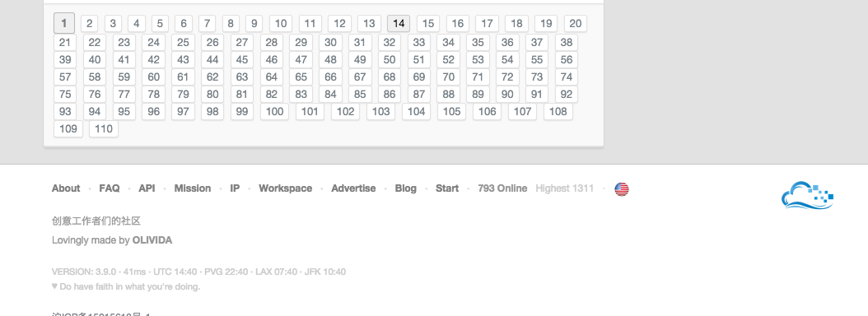Open the Workspace link
The height and width of the screenshot is (316, 868).
coord(286,188)
